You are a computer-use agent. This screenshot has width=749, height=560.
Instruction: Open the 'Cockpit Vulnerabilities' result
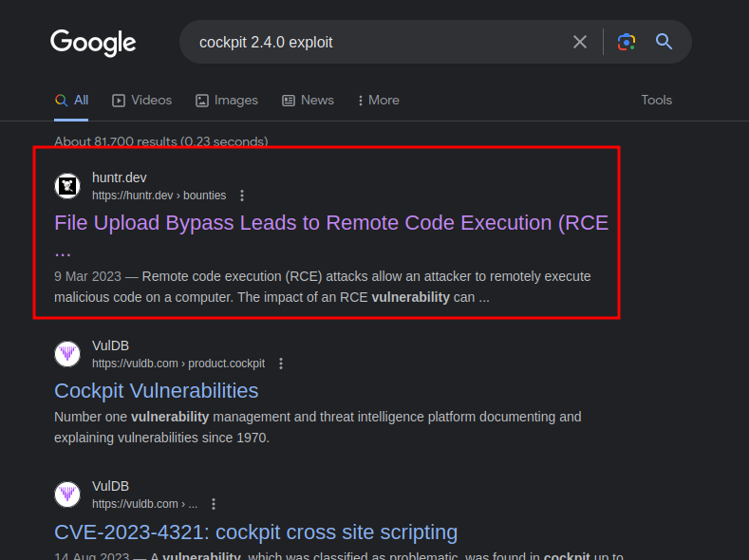[x=157, y=391]
